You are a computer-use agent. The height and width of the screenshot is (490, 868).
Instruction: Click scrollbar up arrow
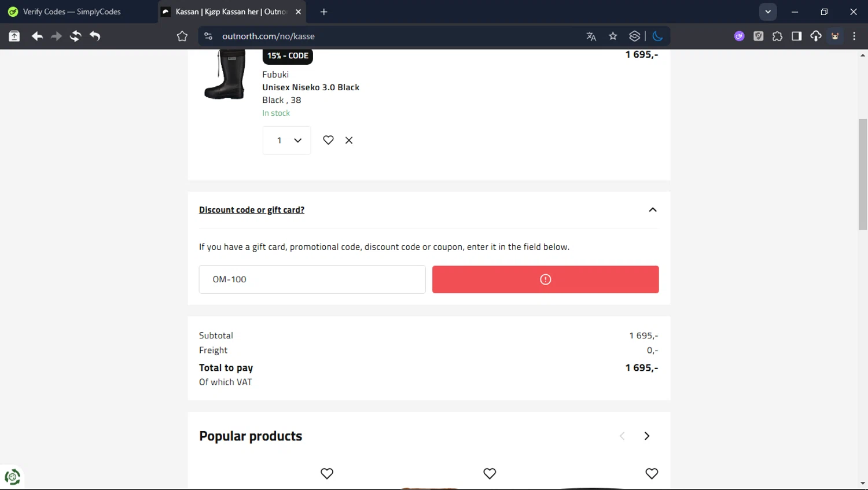click(x=863, y=56)
